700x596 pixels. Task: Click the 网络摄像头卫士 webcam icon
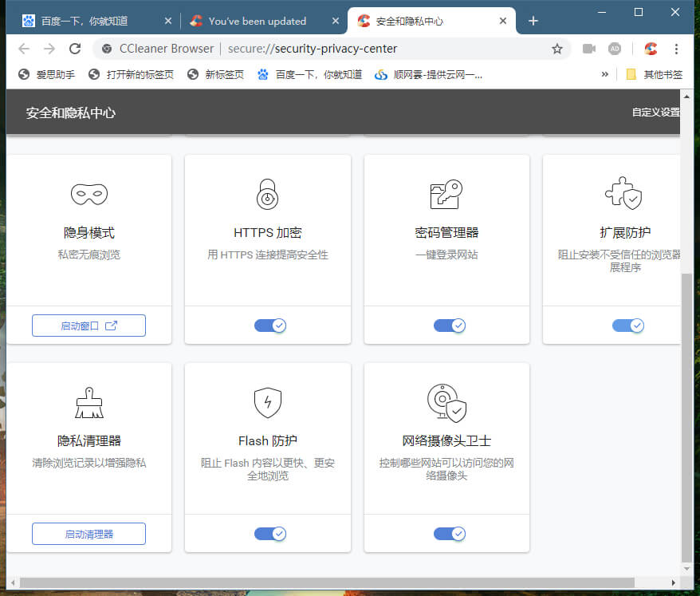coord(446,403)
